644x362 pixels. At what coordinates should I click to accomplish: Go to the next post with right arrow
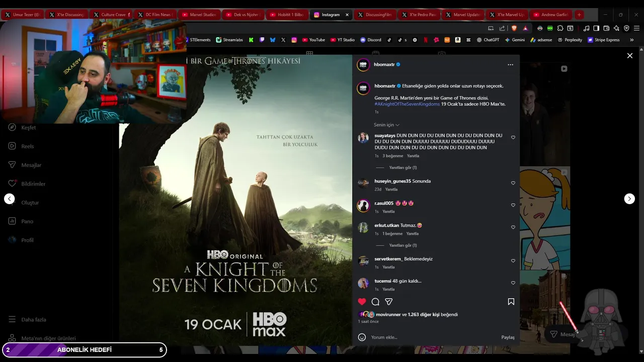coord(629,199)
